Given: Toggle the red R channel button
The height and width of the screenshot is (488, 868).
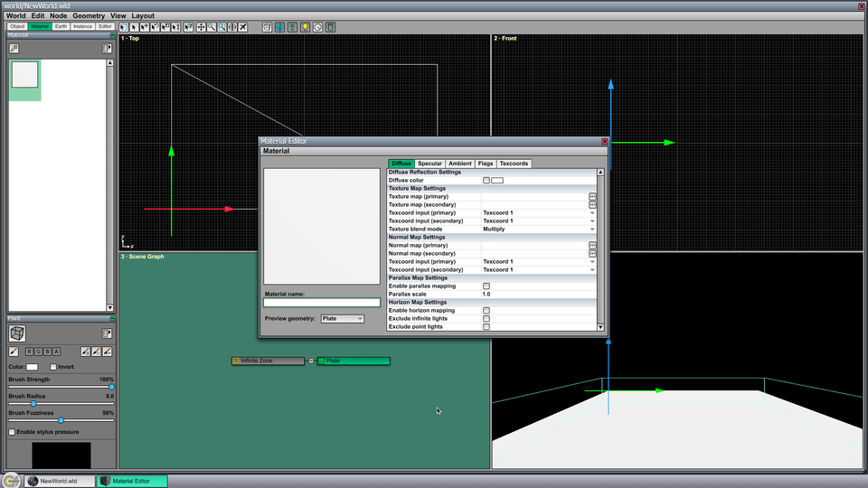Looking at the screenshot, I should click(29, 352).
